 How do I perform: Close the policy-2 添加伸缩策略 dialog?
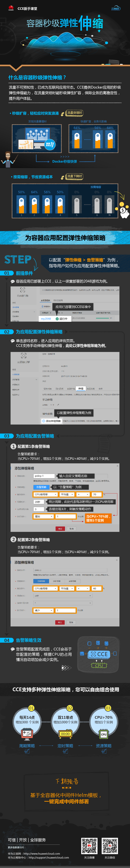[117, 560]
